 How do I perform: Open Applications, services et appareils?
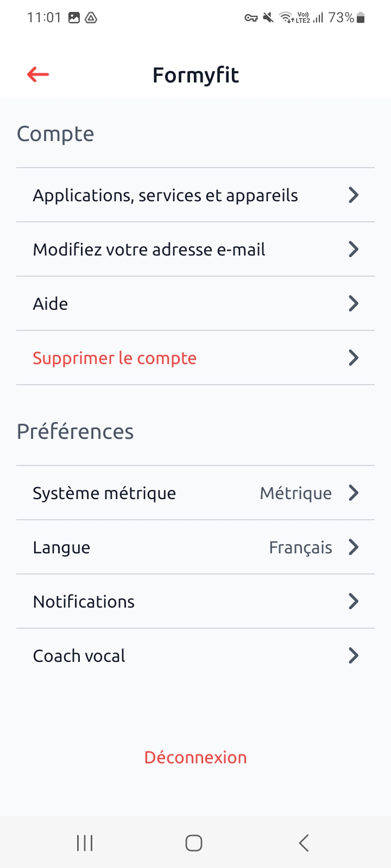tap(165, 195)
